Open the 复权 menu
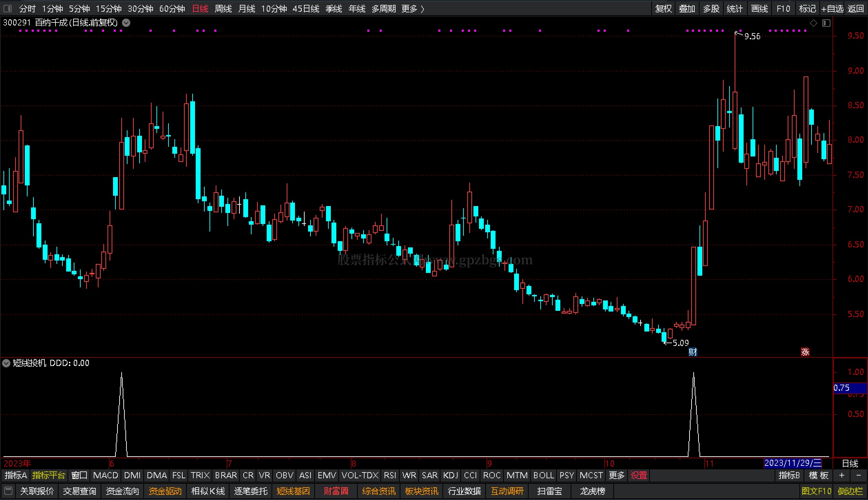 [663, 9]
